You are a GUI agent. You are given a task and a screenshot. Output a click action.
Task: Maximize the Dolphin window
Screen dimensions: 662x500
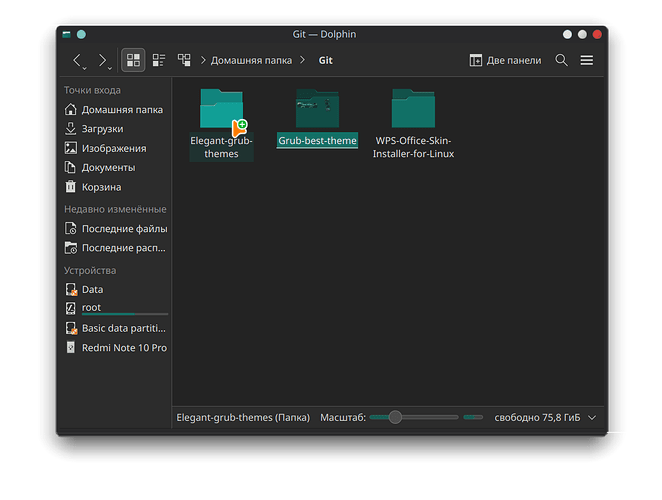click(x=582, y=34)
